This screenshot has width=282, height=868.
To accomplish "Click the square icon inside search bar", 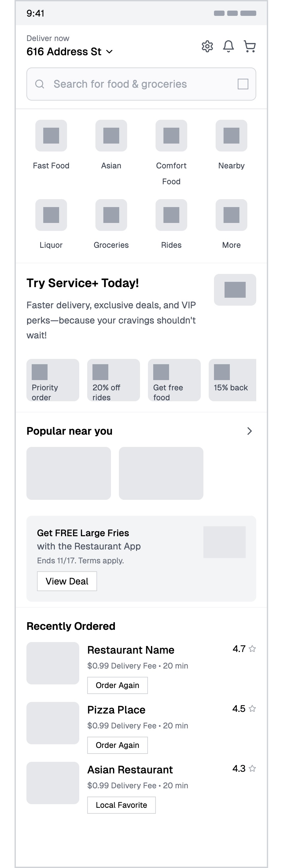I will [243, 84].
